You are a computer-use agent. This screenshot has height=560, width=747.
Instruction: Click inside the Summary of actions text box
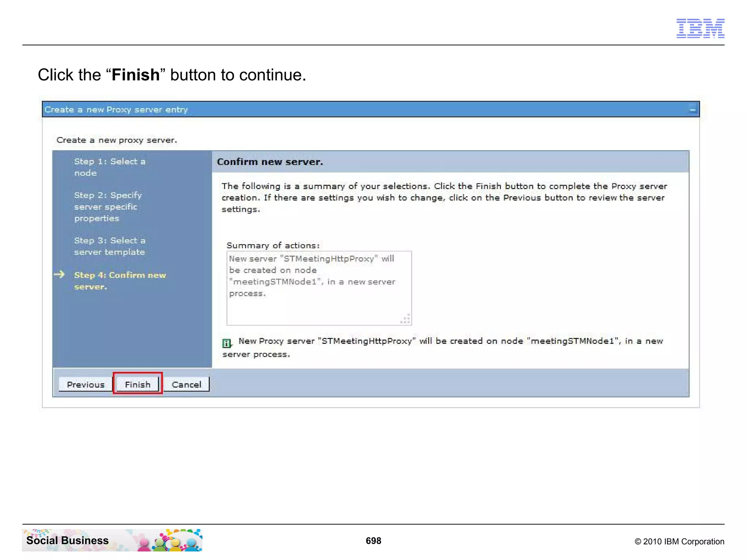click(319, 288)
